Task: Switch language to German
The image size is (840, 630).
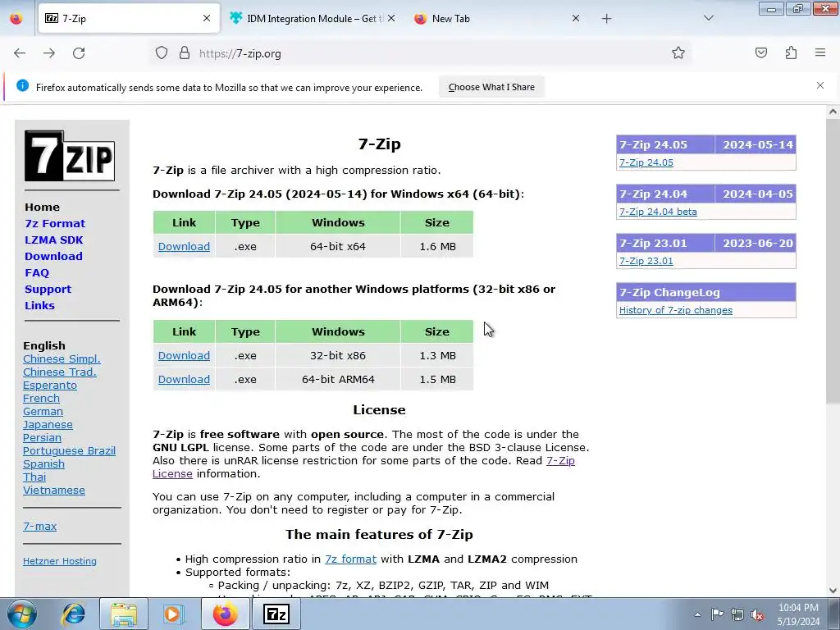Action: coord(43,412)
